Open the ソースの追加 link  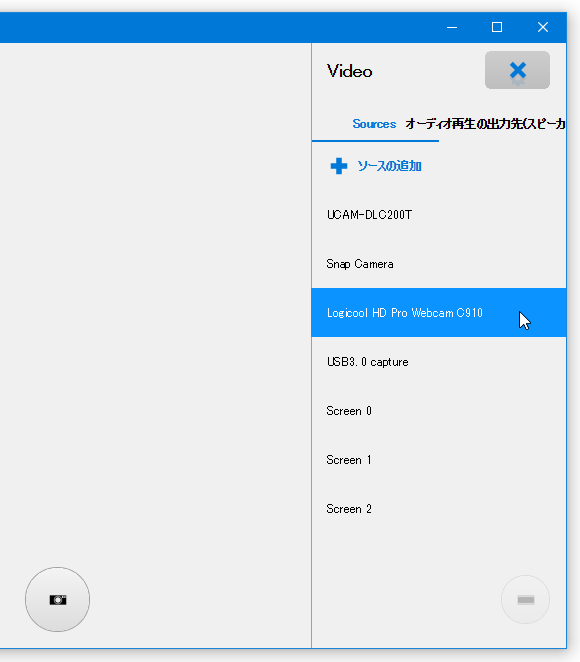tap(389, 166)
